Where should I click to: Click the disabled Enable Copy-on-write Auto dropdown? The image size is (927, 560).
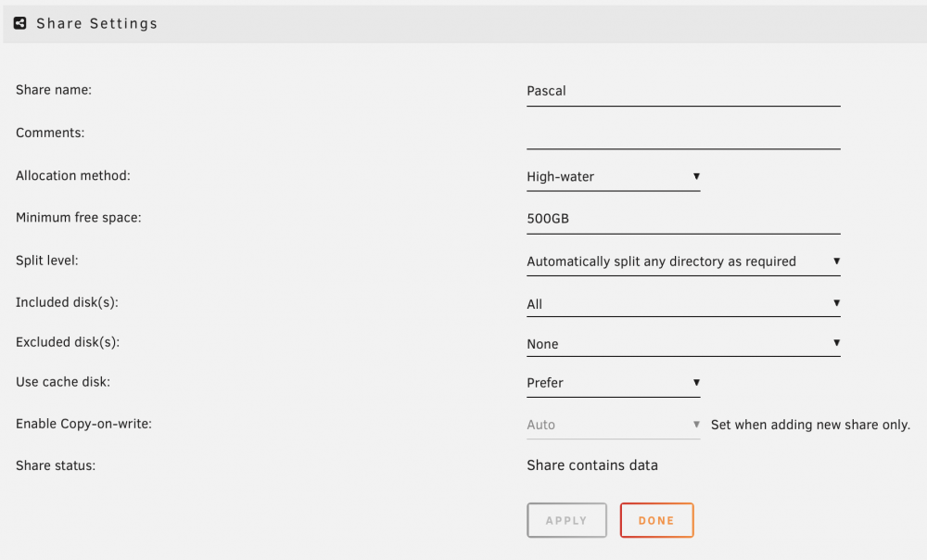point(613,425)
